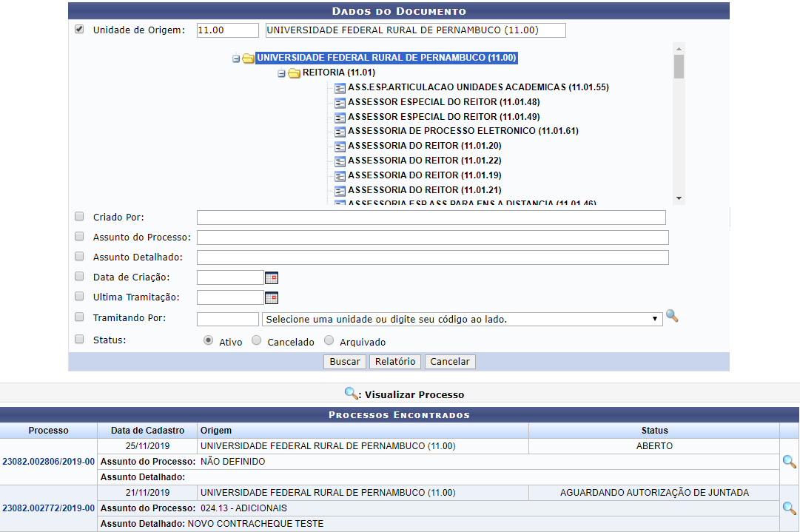Click the 024.13 - ADICIONAIS subject text
The width and height of the screenshot is (800, 532).
pyautogui.click(x=244, y=508)
